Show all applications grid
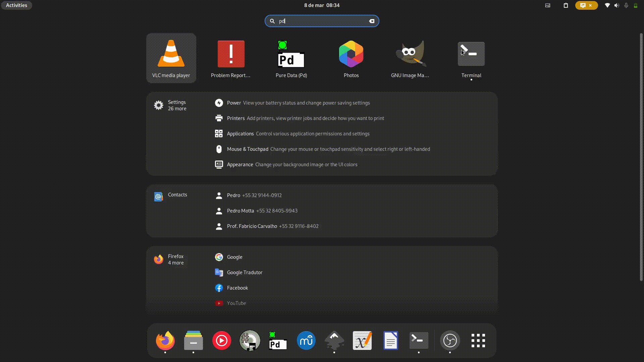 click(478, 341)
